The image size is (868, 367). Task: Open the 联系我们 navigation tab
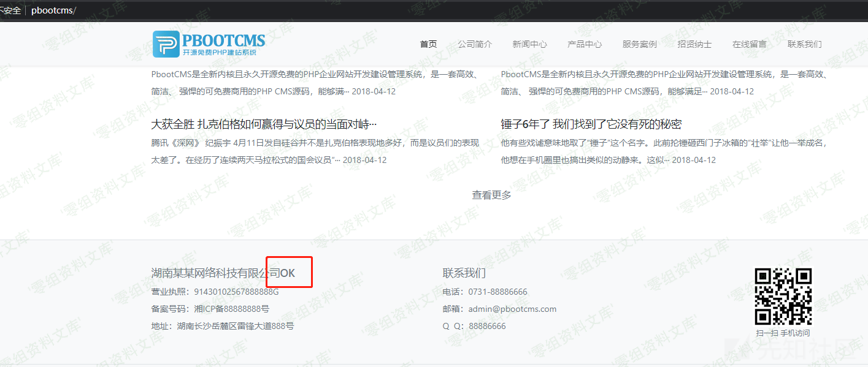pos(804,44)
